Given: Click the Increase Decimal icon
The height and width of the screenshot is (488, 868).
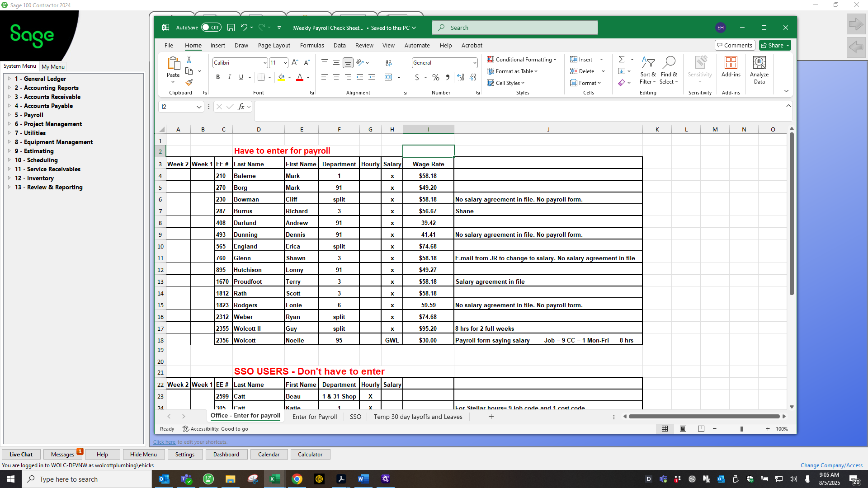Looking at the screenshot, I should (x=461, y=77).
